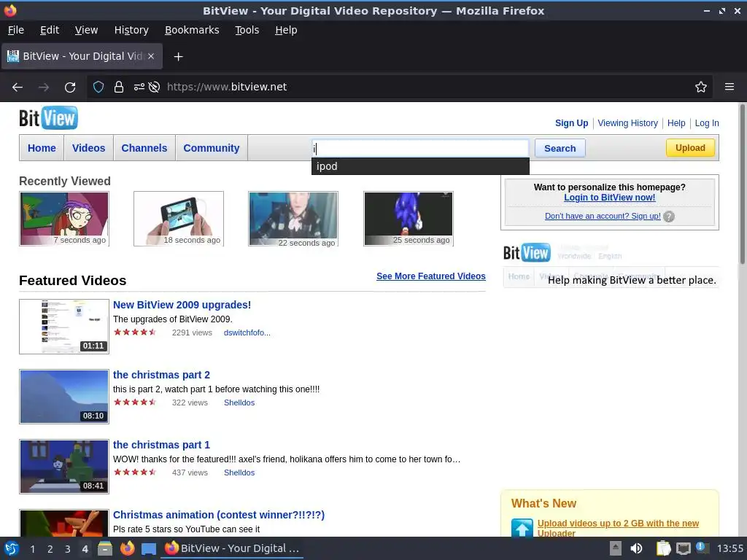This screenshot has width=747, height=560.
Task: Open recently viewed thumbnail from 22 seconds ago
Action: point(293,219)
